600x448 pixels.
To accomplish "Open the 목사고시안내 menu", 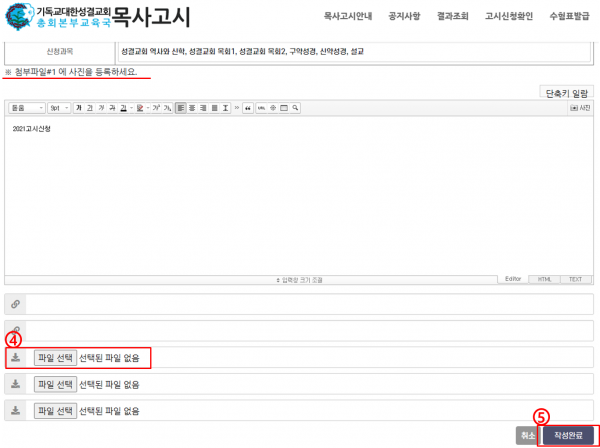I will (348, 16).
